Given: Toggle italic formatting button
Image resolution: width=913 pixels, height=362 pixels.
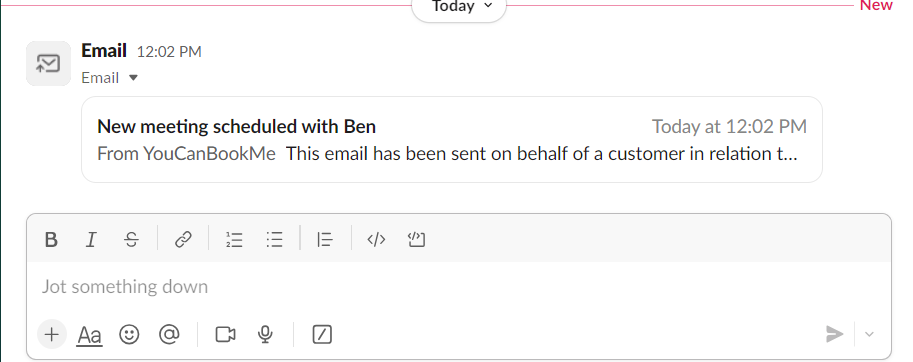Looking at the screenshot, I should coord(91,239).
